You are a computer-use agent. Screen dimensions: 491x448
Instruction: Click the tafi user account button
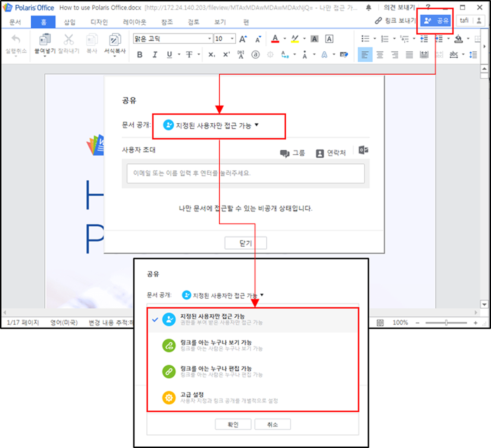(470, 21)
